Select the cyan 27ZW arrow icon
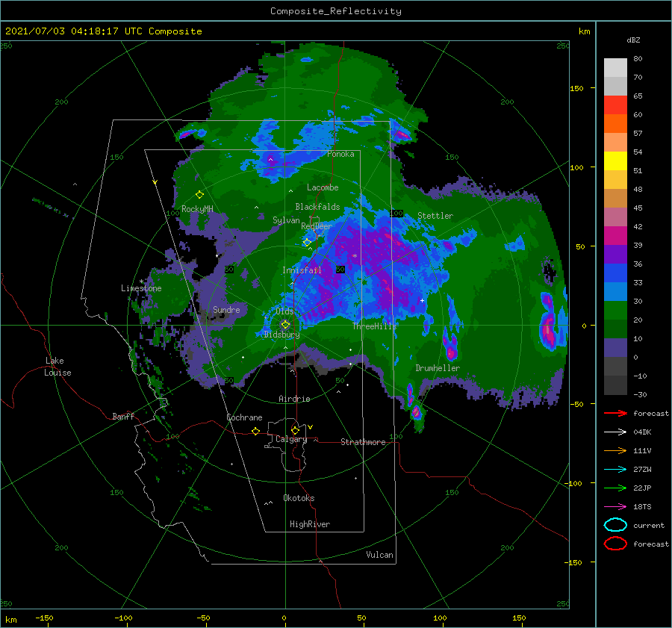The height and width of the screenshot is (628, 672). 615,470
